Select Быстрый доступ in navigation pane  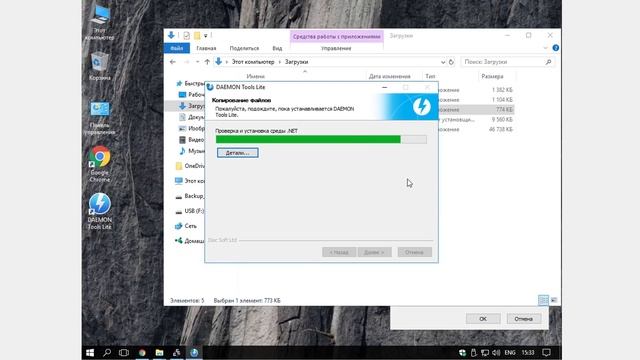tap(190, 83)
